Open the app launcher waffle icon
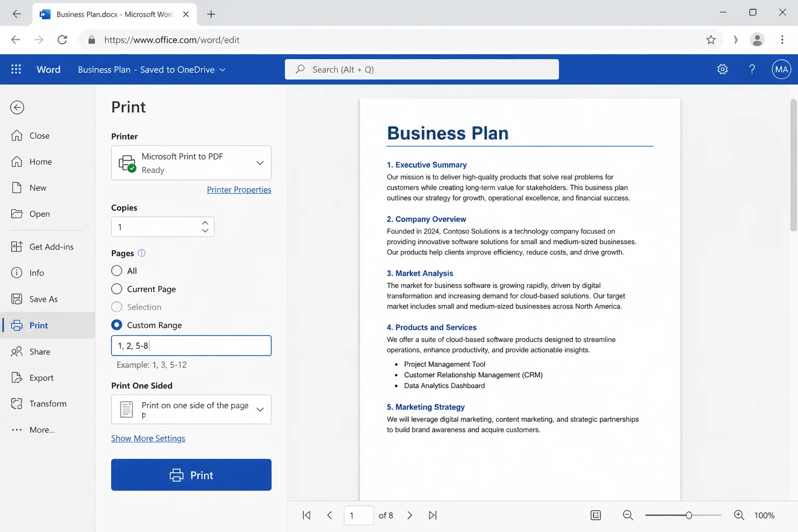 pyautogui.click(x=16, y=69)
